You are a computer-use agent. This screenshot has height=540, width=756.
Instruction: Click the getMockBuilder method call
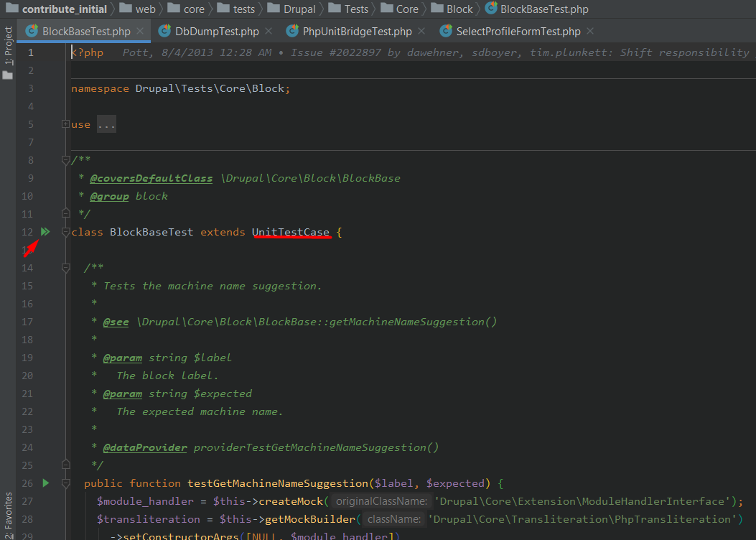tap(310, 519)
